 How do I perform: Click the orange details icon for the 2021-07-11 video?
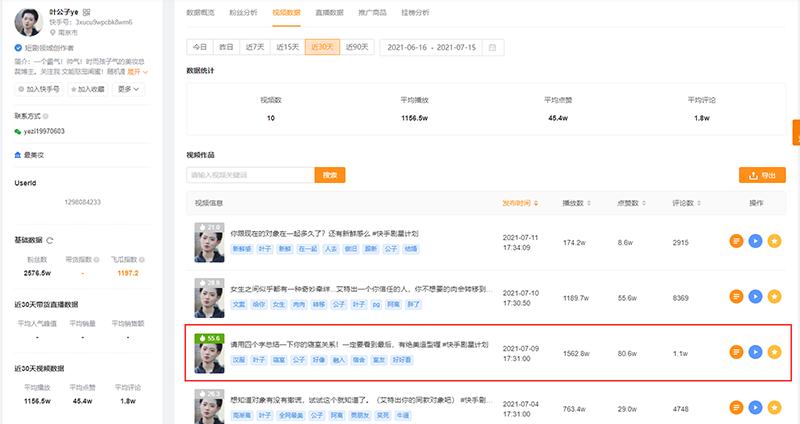736,241
